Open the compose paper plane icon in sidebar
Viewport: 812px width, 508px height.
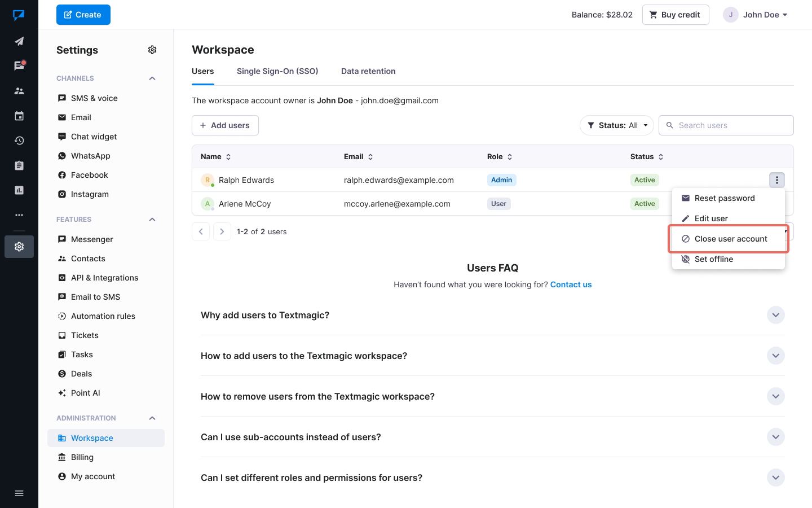[19, 41]
